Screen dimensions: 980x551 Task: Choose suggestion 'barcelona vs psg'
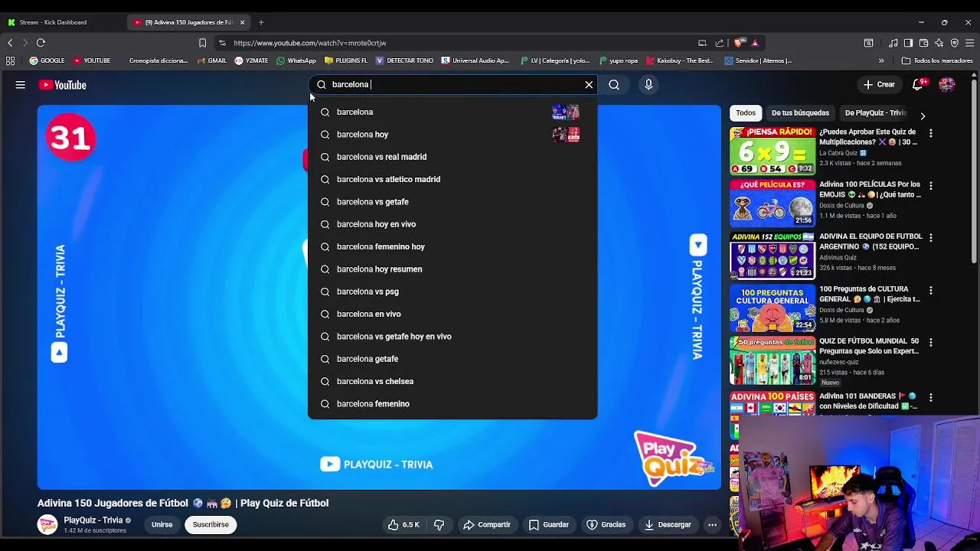coord(452,292)
